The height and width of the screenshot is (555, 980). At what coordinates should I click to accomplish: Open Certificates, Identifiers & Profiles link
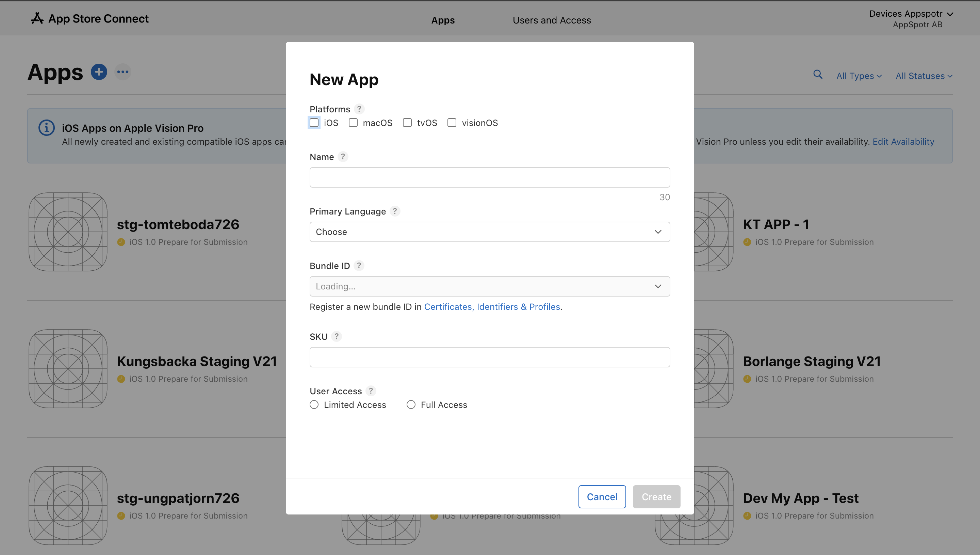point(492,307)
